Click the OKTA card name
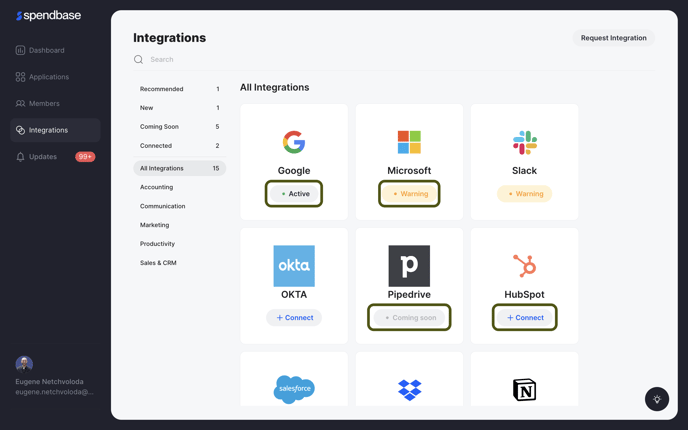688x430 pixels. point(294,294)
